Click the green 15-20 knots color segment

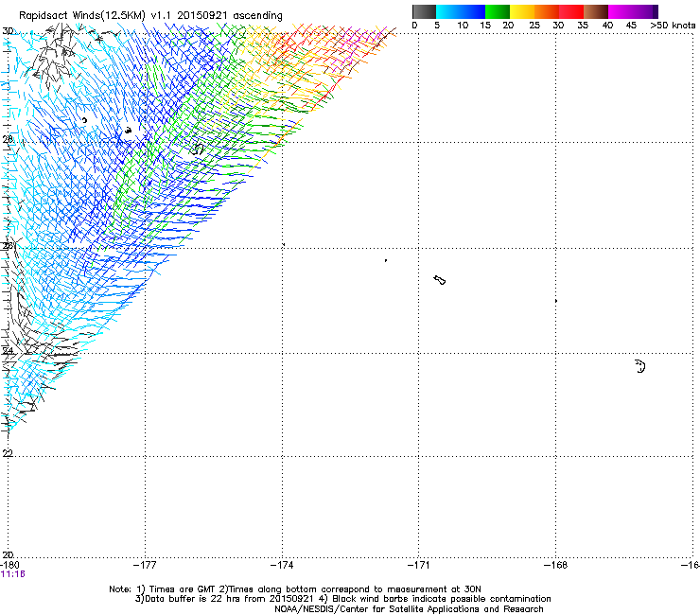point(498,11)
